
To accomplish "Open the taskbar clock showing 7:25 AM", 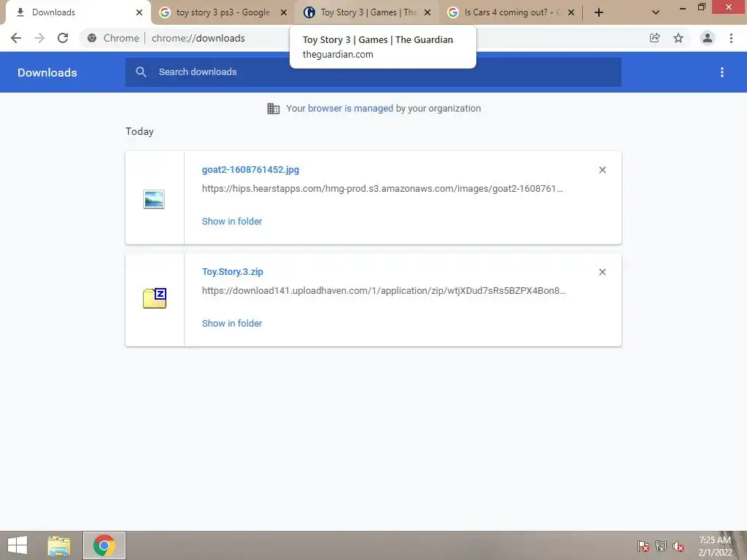I will tap(715, 546).
